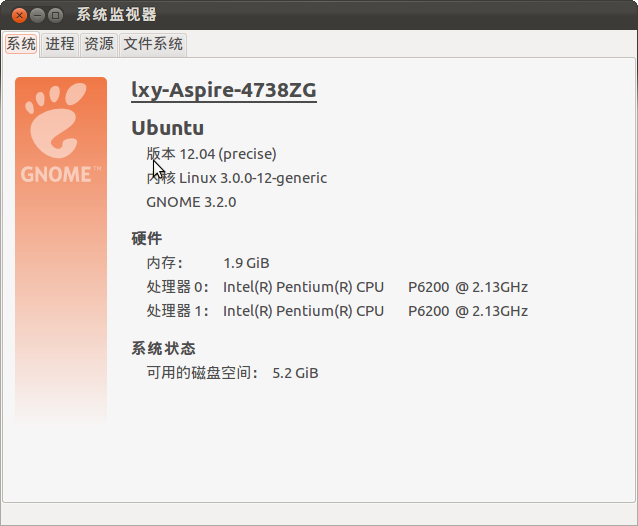The height and width of the screenshot is (526, 638).
Task: Click the 处理器 1 label
Action: 177,311
